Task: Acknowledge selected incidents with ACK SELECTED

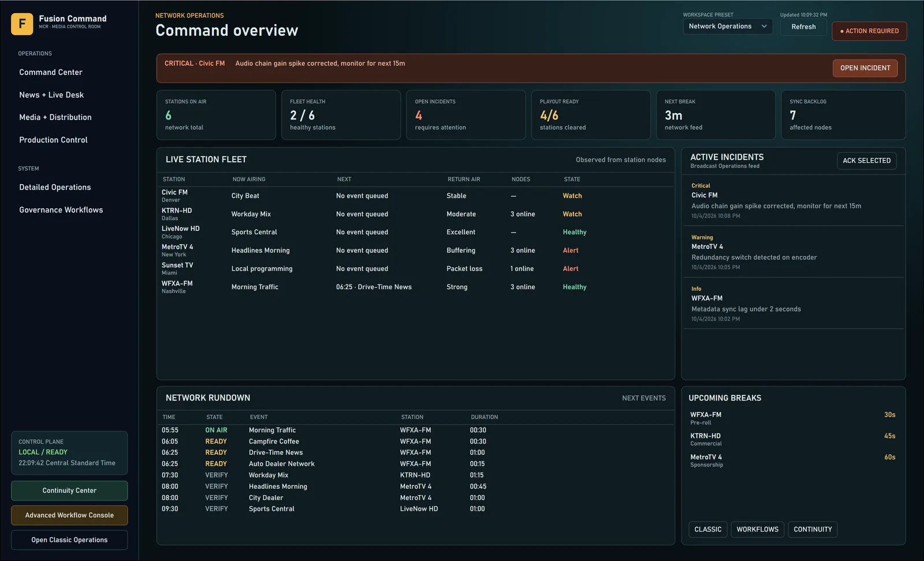Action: 866,161
